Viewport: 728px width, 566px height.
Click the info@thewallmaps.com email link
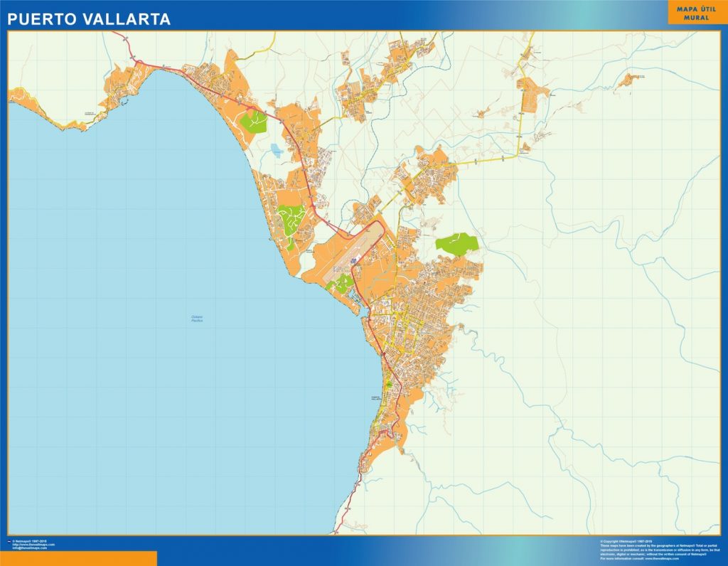(30, 548)
